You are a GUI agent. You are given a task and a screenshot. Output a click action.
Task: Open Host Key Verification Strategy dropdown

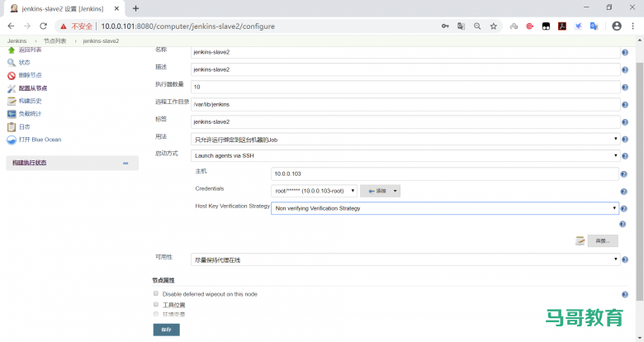click(445, 208)
